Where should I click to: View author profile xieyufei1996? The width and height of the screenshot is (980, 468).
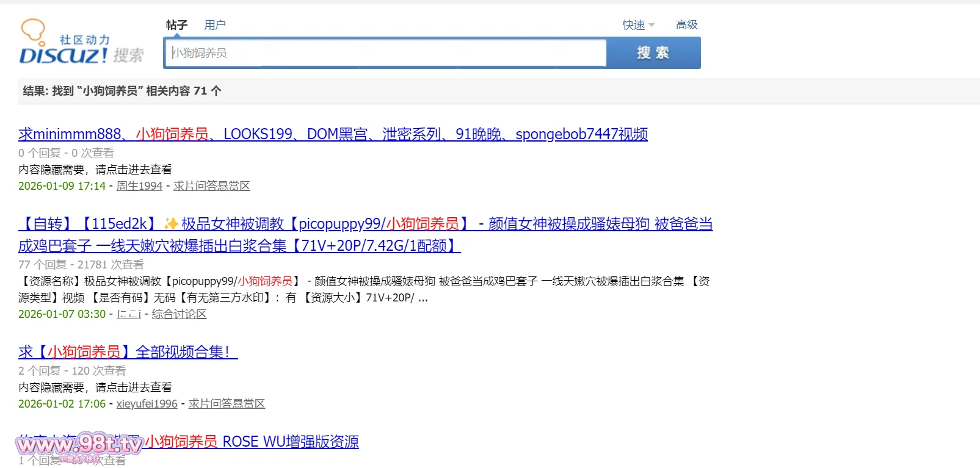point(147,404)
